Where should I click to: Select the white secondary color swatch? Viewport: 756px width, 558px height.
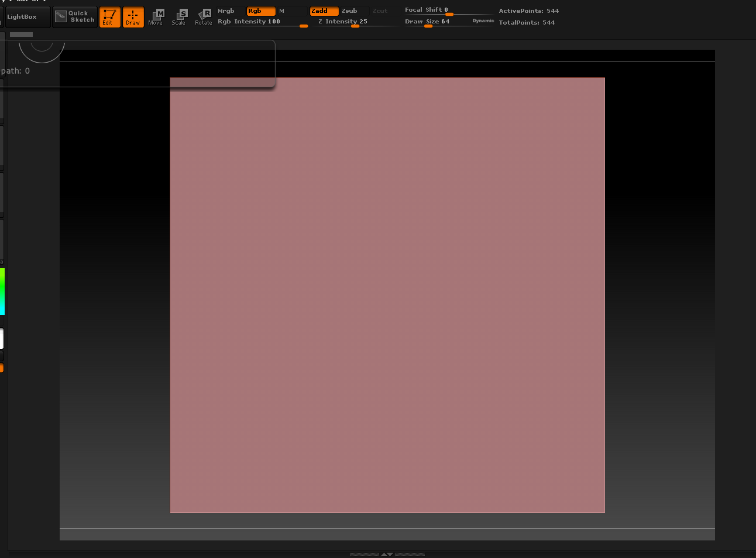(2, 338)
